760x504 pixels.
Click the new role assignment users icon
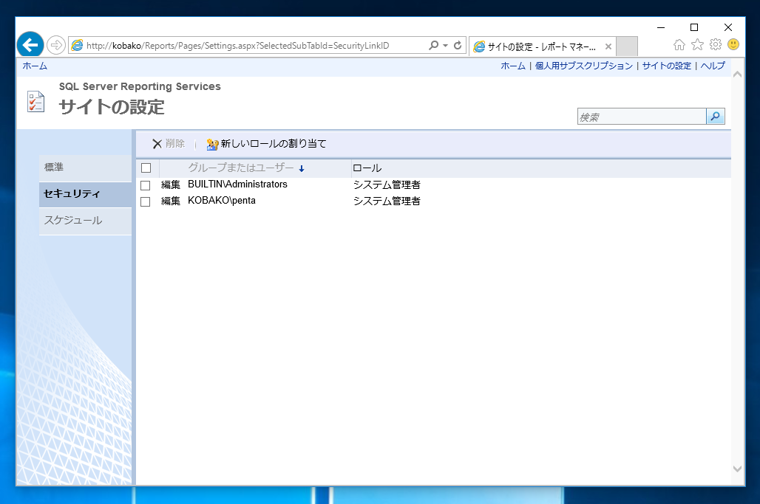click(x=212, y=144)
